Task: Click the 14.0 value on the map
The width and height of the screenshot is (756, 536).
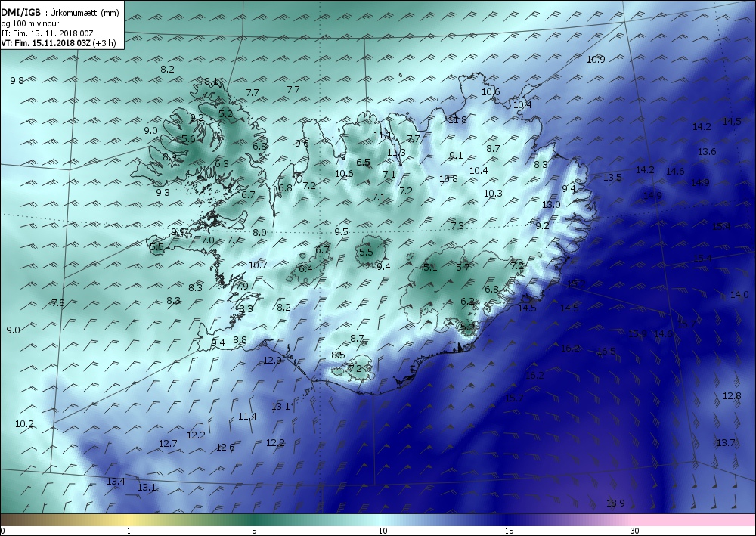Action: [739, 294]
